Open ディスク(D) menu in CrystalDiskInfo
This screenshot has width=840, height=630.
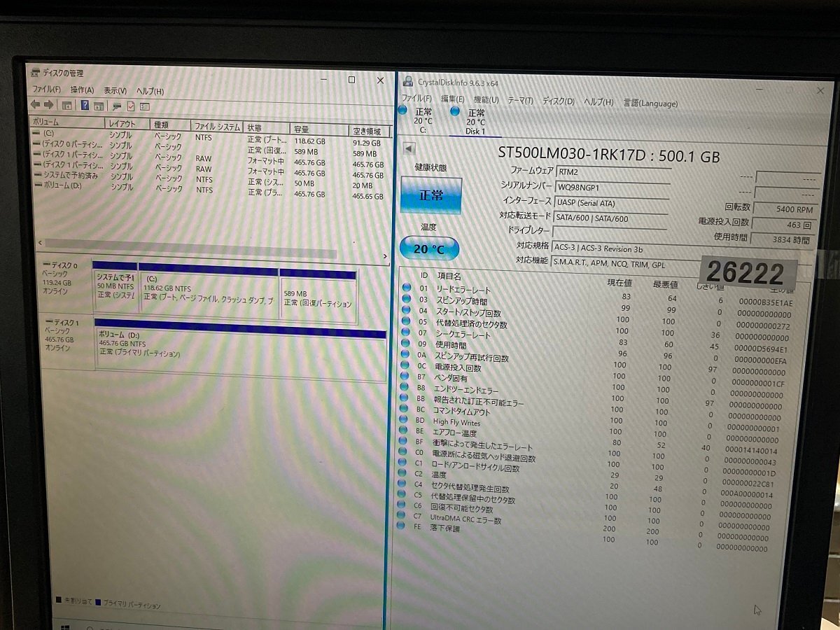coord(559,101)
